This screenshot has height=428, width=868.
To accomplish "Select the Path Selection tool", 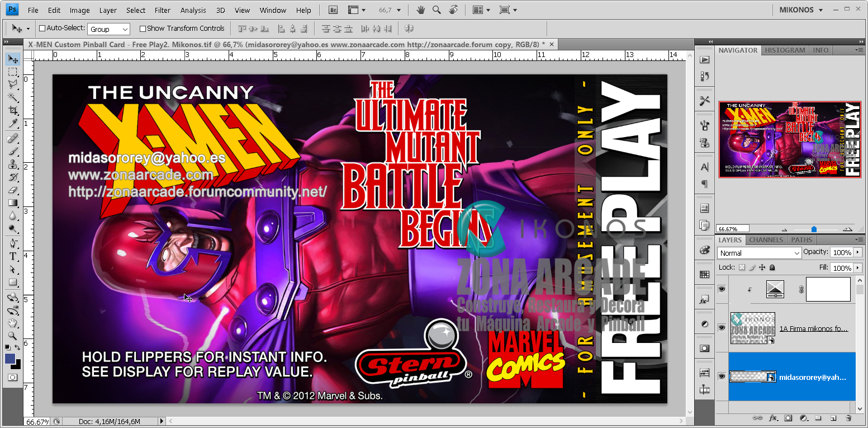I will [x=13, y=269].
